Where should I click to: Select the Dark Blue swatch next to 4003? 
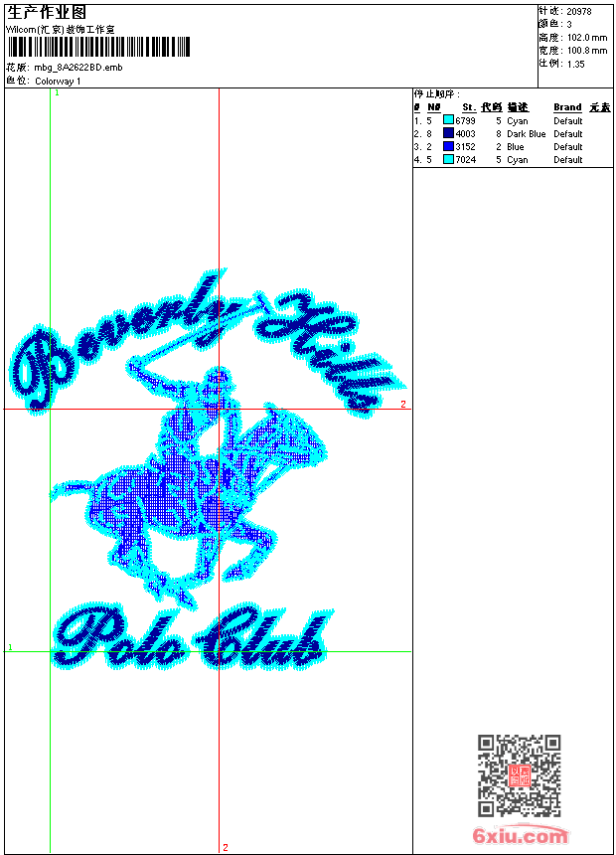coord(448,133)
